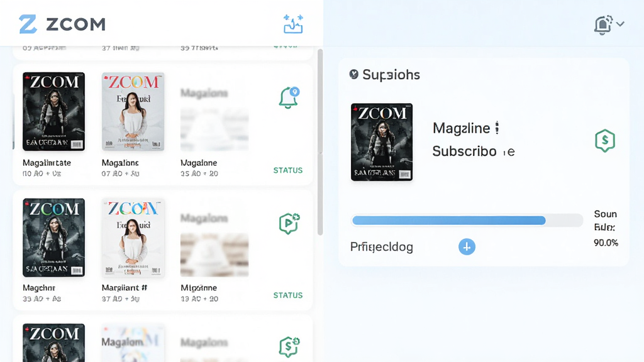Click the green bell with blue badge
644x362 pixels.
pyautogui.click(x=289, y=97)
